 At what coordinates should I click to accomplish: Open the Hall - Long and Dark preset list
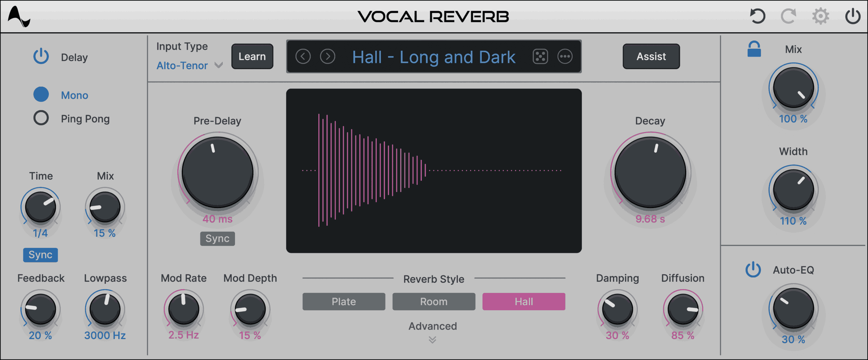[433, 57]
